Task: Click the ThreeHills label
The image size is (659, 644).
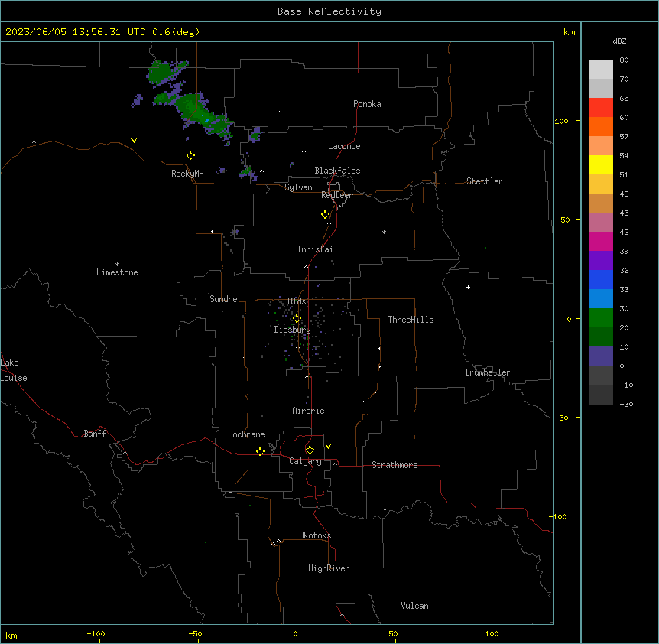Action: point(411,320)
